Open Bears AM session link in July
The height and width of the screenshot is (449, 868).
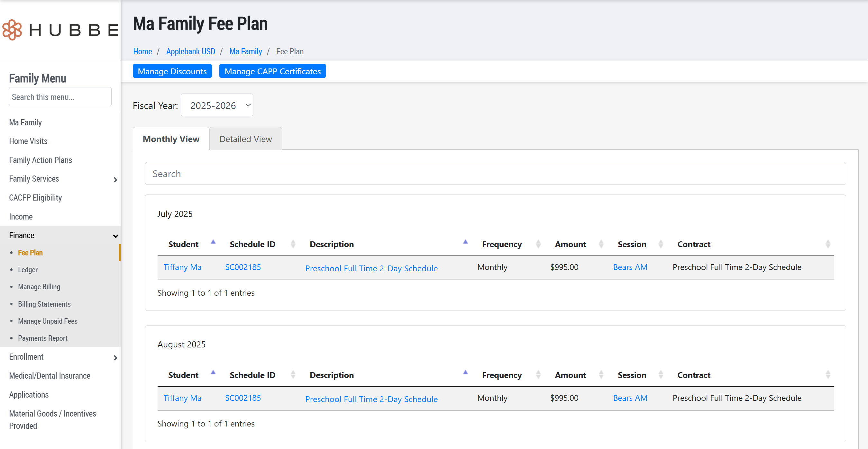pos(630,267)
